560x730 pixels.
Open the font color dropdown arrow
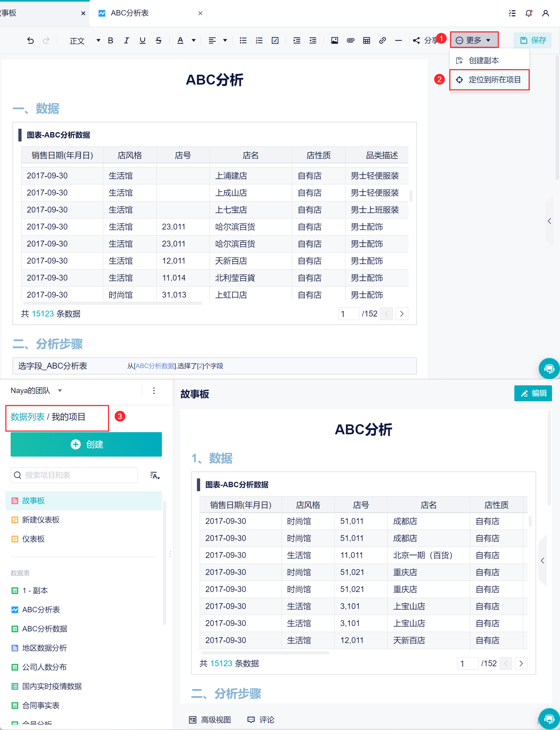[x=193, y=41]
